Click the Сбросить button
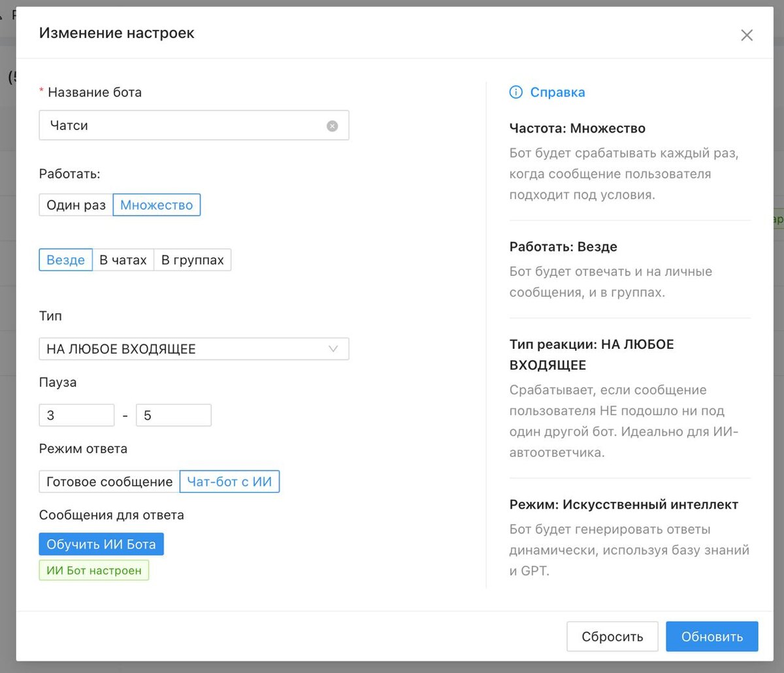Screen dimensions: 784x673 [x=612, y=636]
